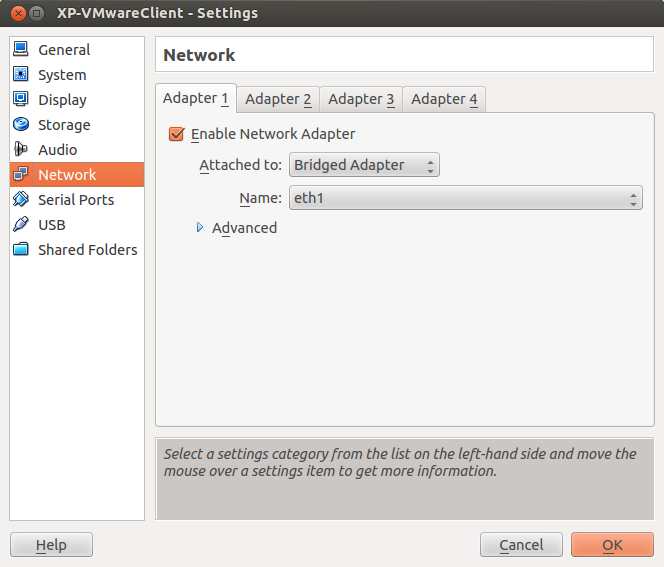Switch to Adapter 1 tab

pos(196,98)
